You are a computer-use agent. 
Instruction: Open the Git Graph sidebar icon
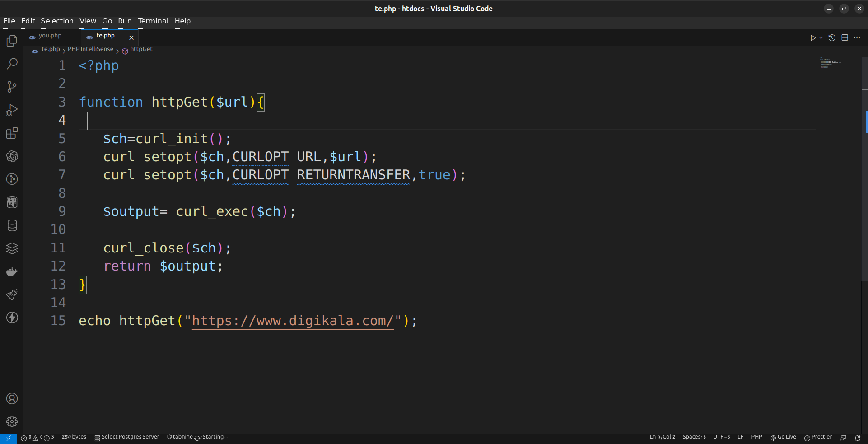tap(12, 179)
